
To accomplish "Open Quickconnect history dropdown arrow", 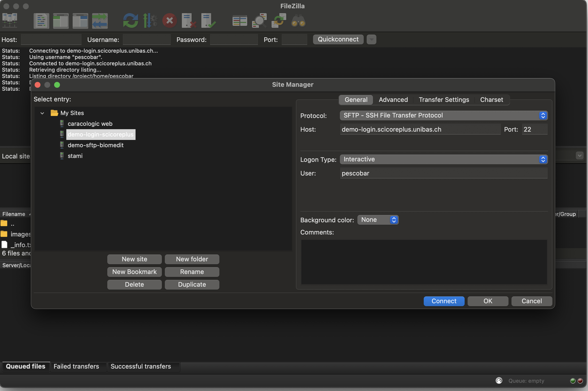I will click(371, 39).
